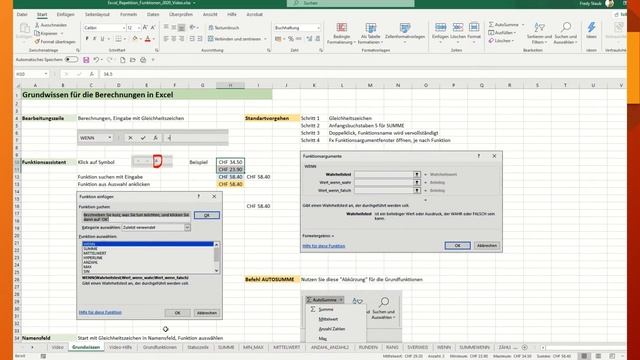Activate the Format übertragen paintbrush
Screen dimensions: 640x360
coord(55,42)
